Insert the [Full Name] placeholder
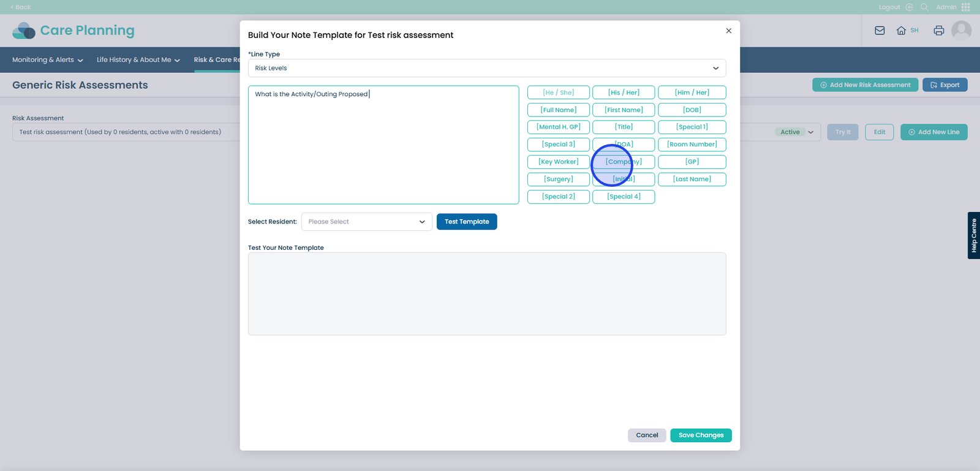 (x=559, y=110)
